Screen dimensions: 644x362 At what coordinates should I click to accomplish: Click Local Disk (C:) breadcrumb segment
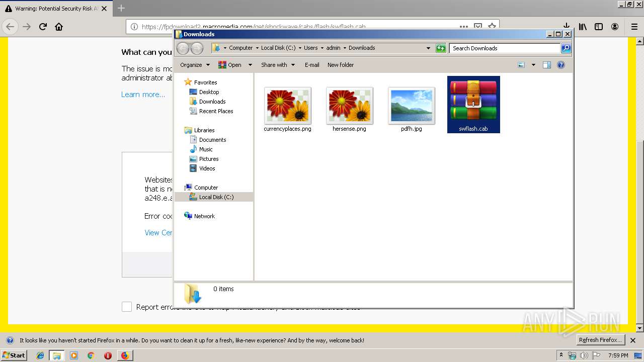click(278, 48)
